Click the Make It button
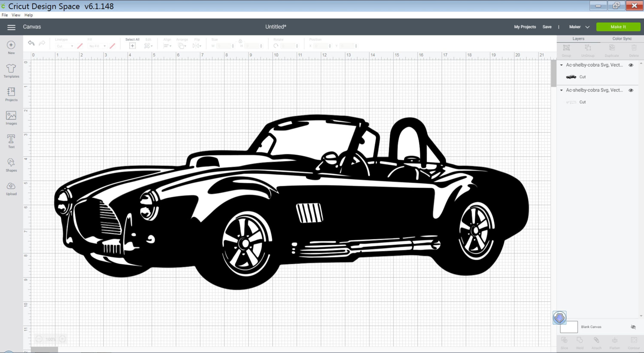 tap(618, 27)
